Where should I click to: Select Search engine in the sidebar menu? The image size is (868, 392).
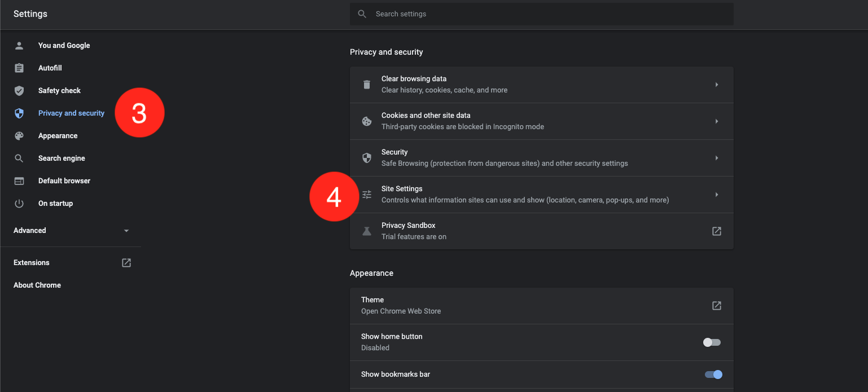tap(62, 158)
